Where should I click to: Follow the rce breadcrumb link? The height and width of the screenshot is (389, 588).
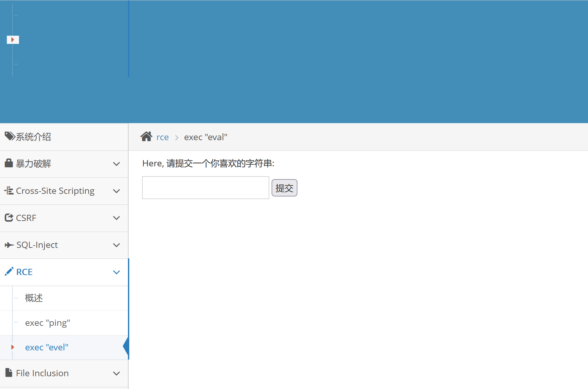(x=163, y=137)
